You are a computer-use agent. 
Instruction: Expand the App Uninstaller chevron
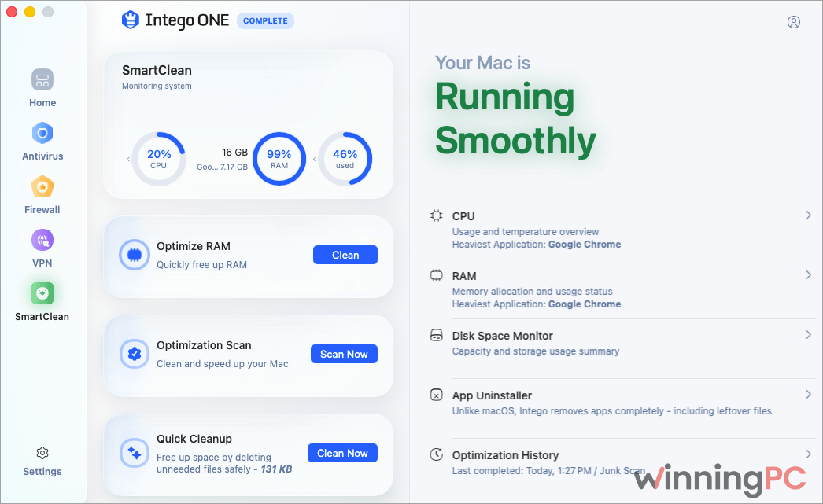[x=808, y=395]
